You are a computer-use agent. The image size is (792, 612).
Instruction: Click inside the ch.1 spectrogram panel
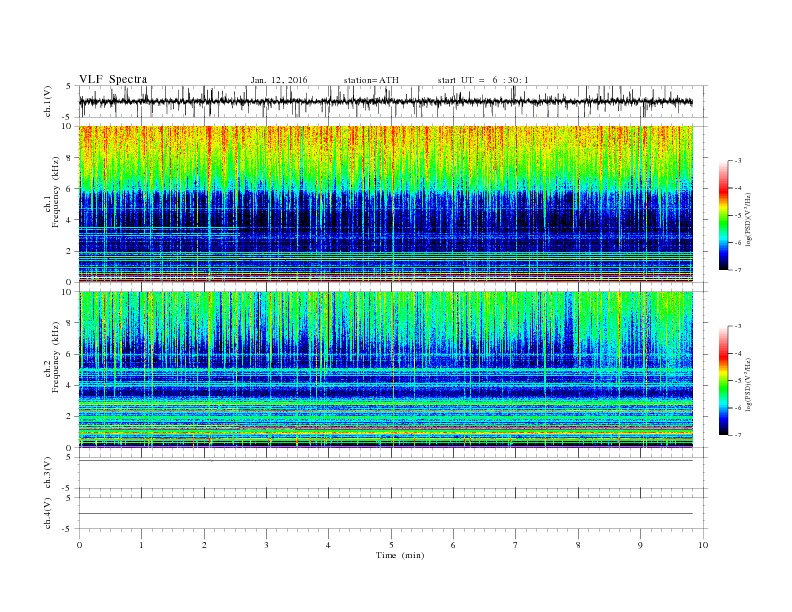386,204
